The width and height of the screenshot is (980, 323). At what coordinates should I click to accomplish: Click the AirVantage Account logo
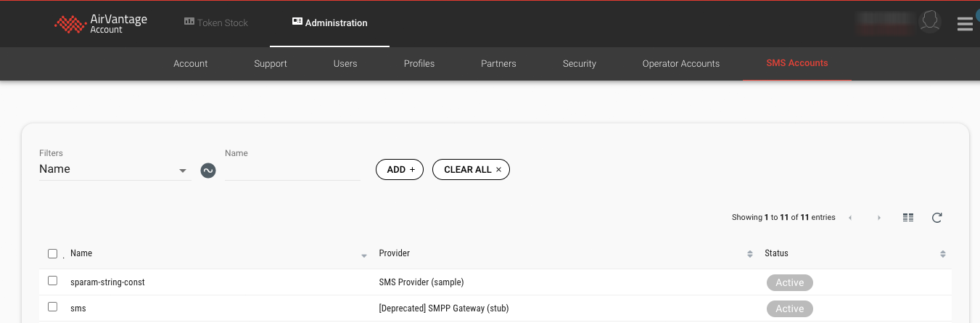[101, 23]
